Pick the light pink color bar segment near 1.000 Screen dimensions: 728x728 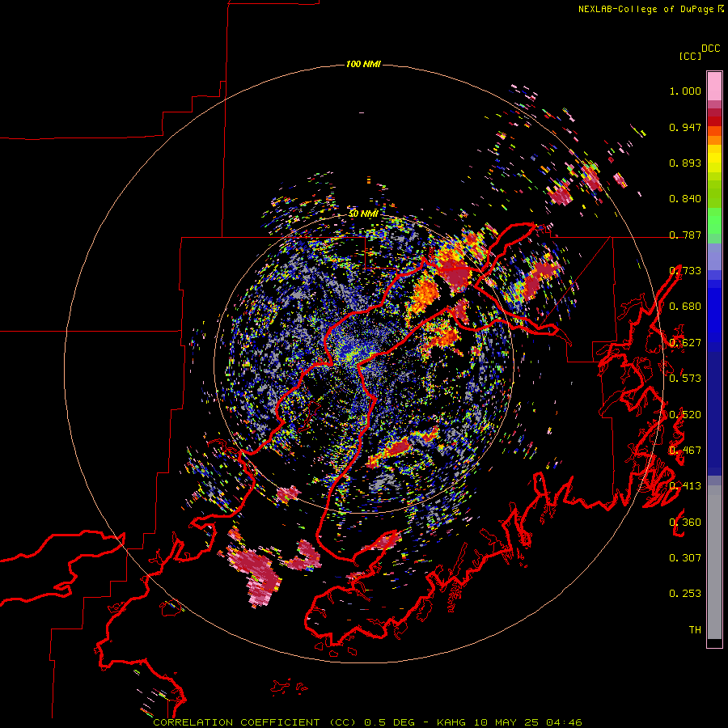coord(714,87)
